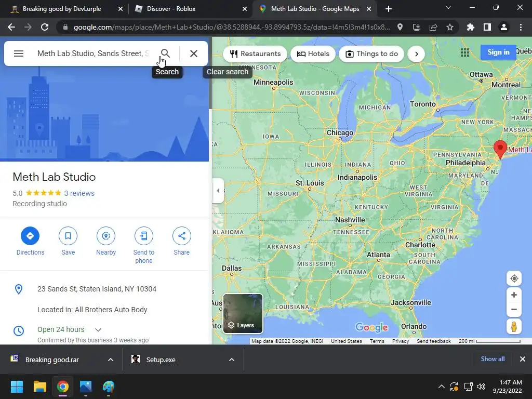The height and width of the screenshot is (399, 532).
Task: Click Send feedback link on map
Action: (434, 341)
